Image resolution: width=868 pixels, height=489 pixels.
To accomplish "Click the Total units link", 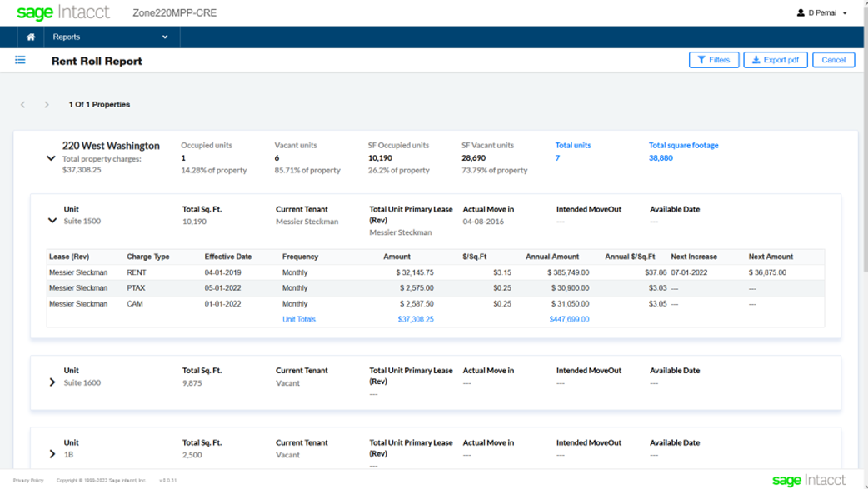I will click(x=573, y=146).
